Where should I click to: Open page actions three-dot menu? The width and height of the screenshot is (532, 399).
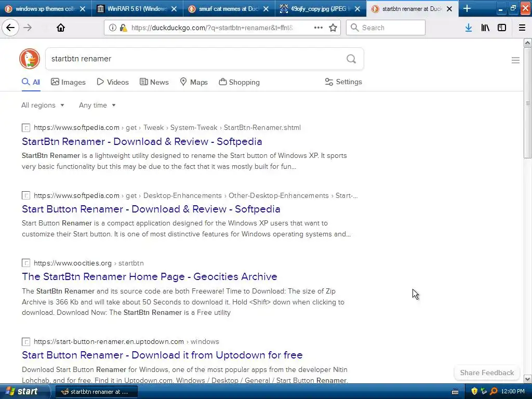(318, 28)
